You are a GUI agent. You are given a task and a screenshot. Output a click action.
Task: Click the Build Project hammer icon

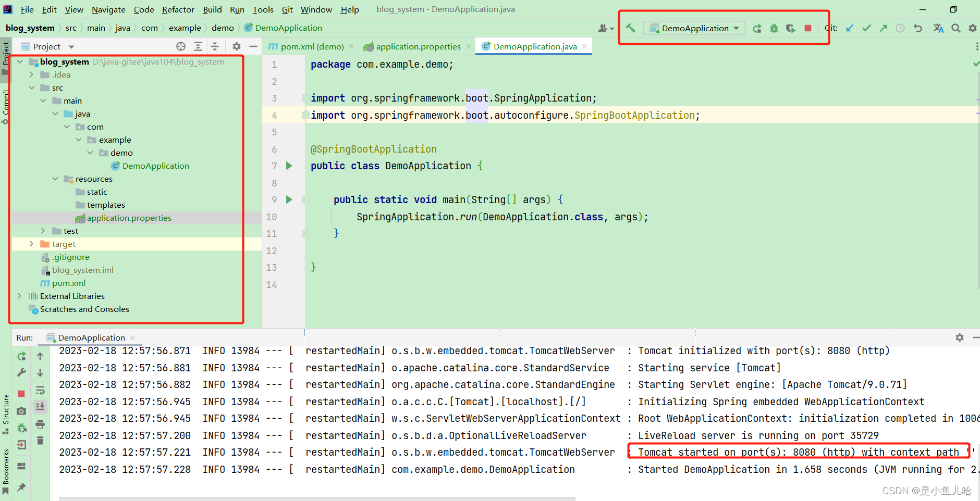pos(630,28)
